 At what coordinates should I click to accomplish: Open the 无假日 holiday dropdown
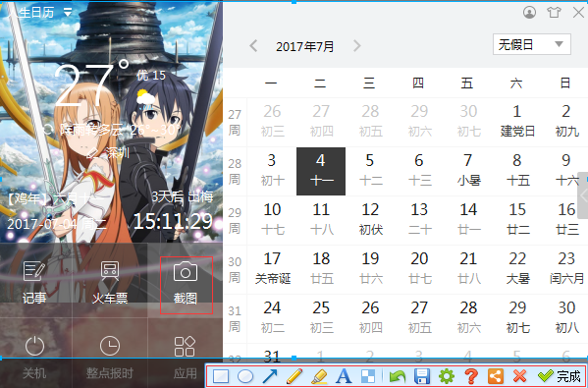coord(532,44)
